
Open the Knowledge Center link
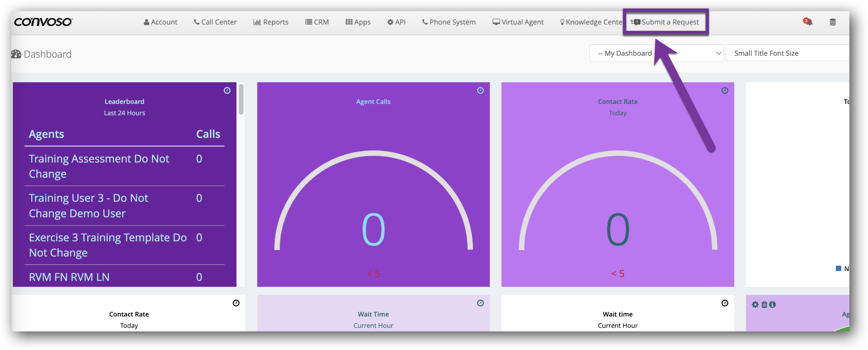pos(591,22)
